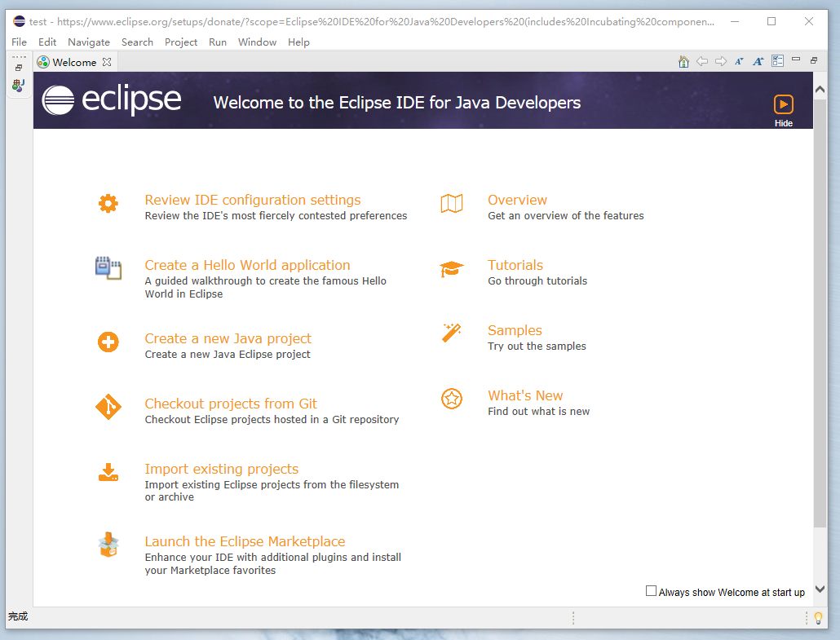The width and height of the screenshot is (840, 640).
Task: Reduce font size with the small A icon
Action: (x=740, y=62)
